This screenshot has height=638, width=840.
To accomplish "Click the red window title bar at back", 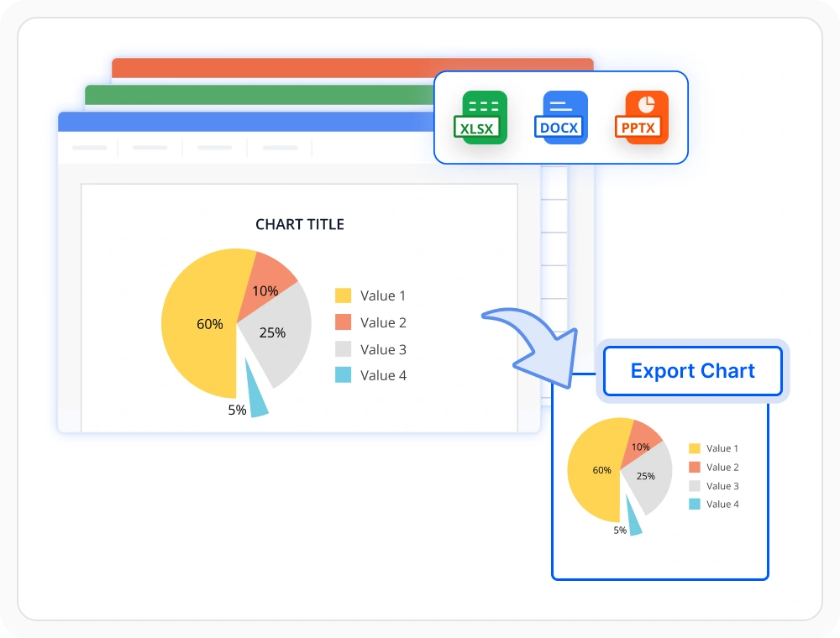I will (353, 68).
